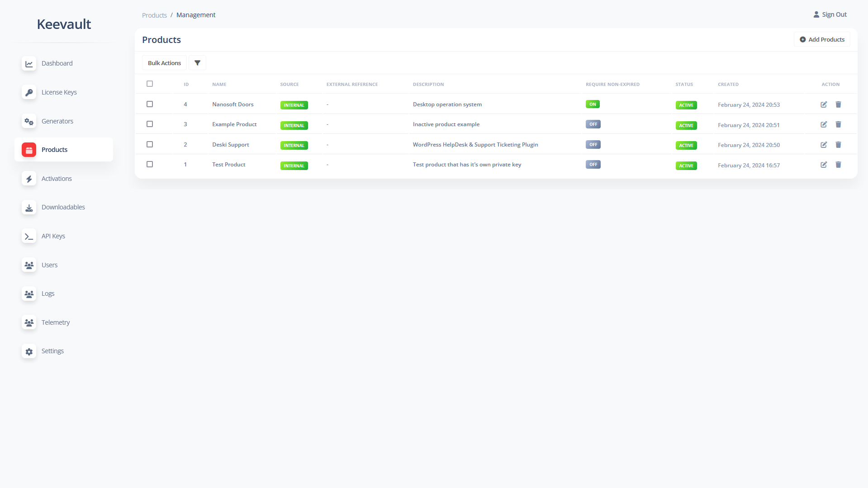This screenshot has height=488, width=868.
Task: Click the Downloadables download icon
Action: [x=29, y=208]
